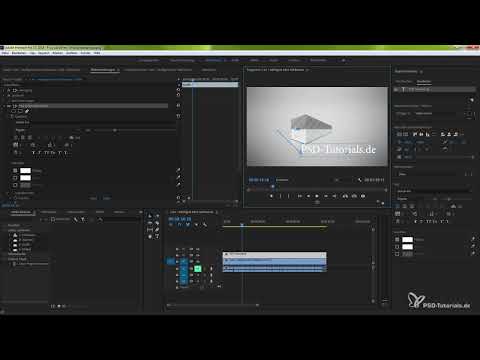Switch to Durchsuchen tab in Essential Graphics

coord(404,81)
